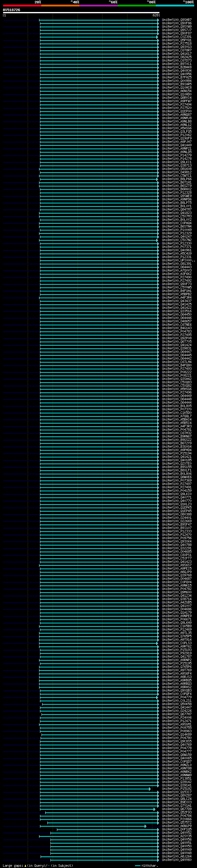Click the red ~20% identity color bar
The height and width of the screenshot is (868, 197).
22,6
